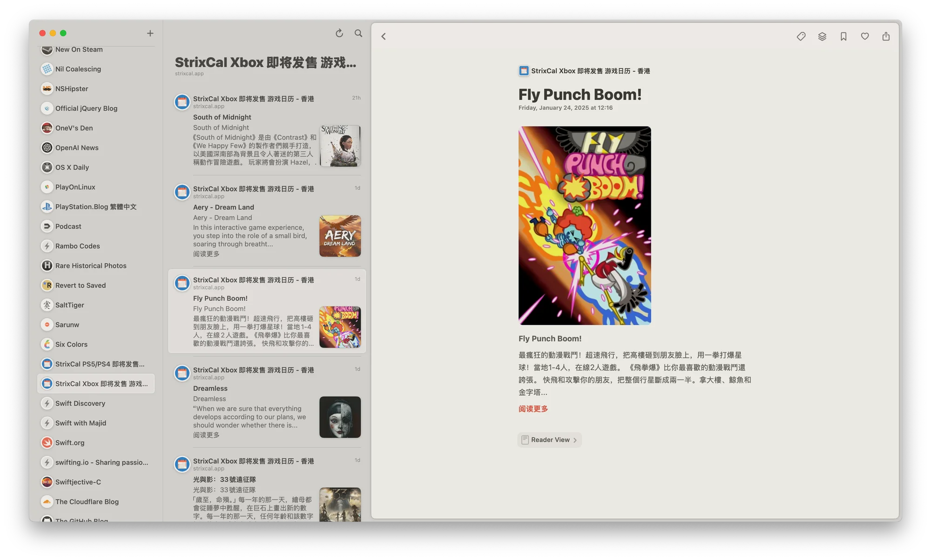Share the current article
Image resolution: width=931 pixels, height=560 pixels.
pos(886,36)
